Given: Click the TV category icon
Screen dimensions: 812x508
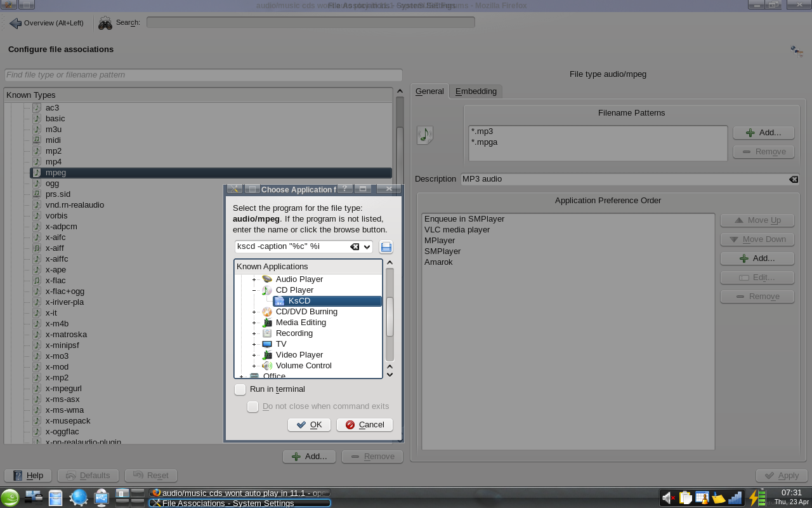Looking at the screenshot, I should (x=267, y=344).
